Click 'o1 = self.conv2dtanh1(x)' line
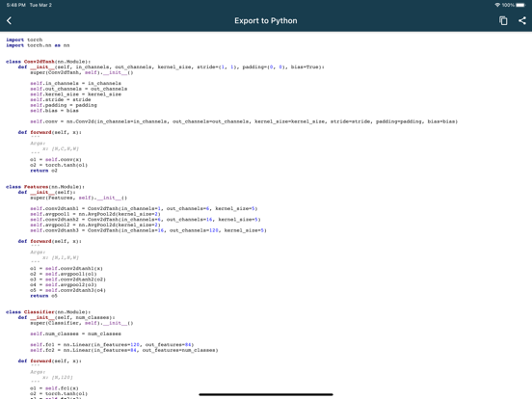This screenshot has width=532, height=399. [66, 268]
